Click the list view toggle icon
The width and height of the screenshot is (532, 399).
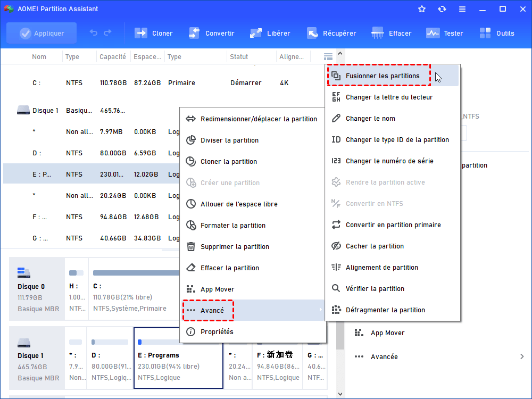(x=328, y=57)
